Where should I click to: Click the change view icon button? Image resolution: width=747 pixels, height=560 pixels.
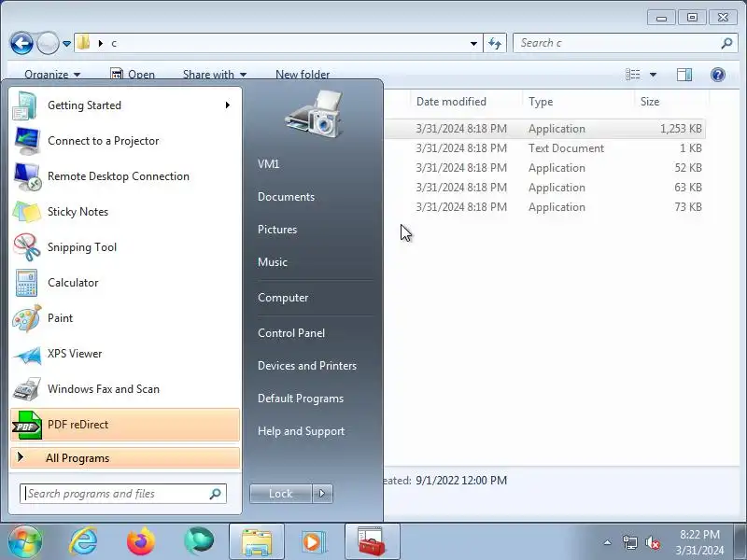633,75
